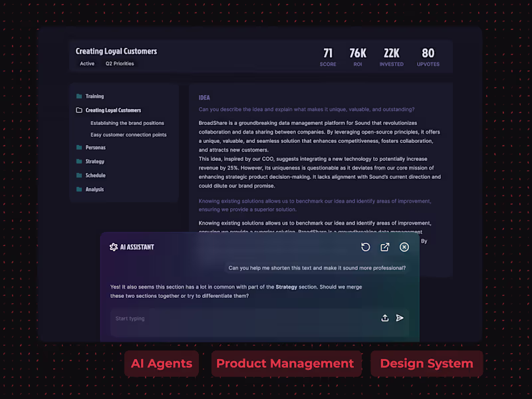Screen dimensions: 532x399
Task: Click the user message about shortening text
Action: (x=317, y=268)
